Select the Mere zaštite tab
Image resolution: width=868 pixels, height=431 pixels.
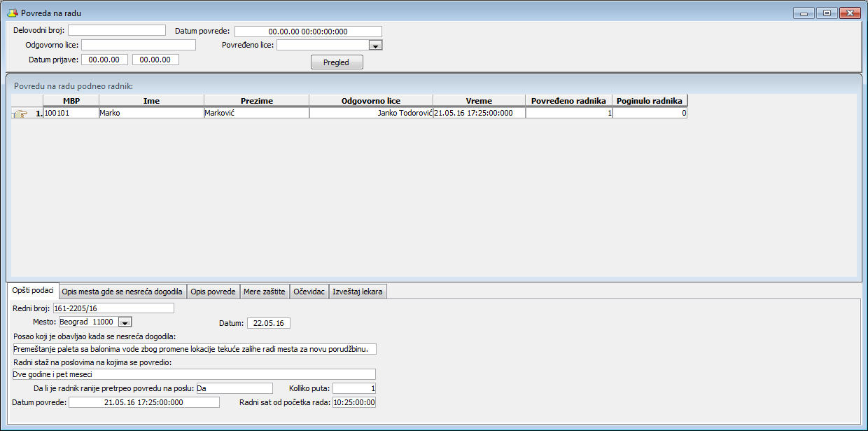point(264,292)
